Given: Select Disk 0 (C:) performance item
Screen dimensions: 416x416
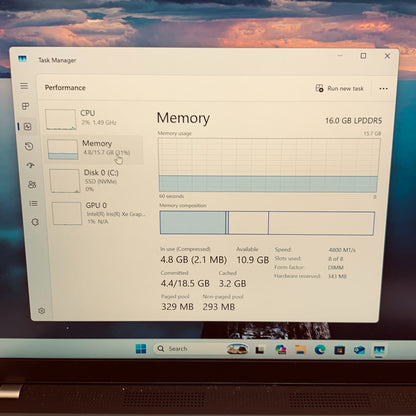Looking at the screenshot, I should tap(97, 181).
